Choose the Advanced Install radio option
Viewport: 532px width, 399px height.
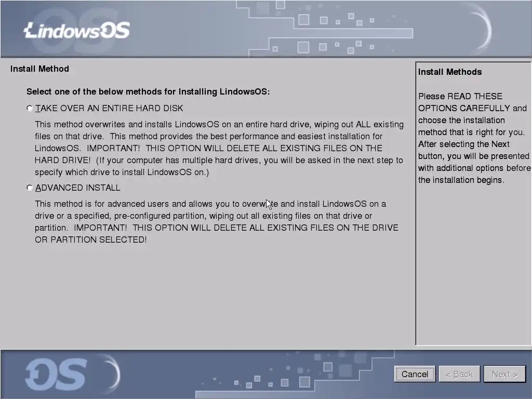[30, 188]
